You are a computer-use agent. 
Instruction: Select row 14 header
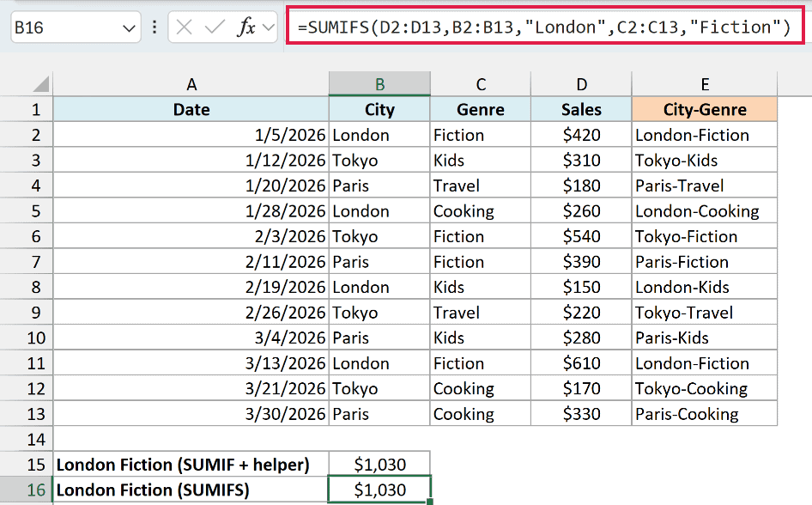click(x=27, y=439)
